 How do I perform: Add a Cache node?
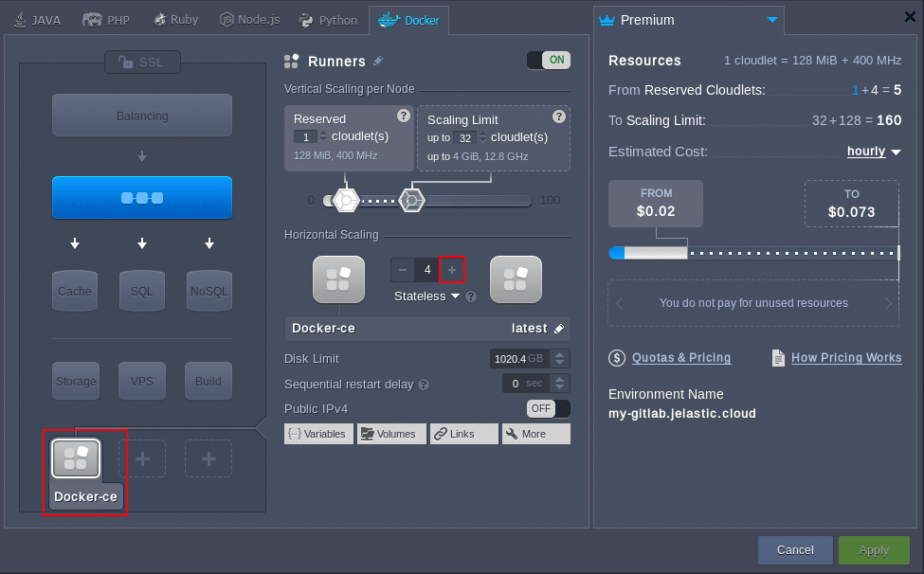click(75, 291)
